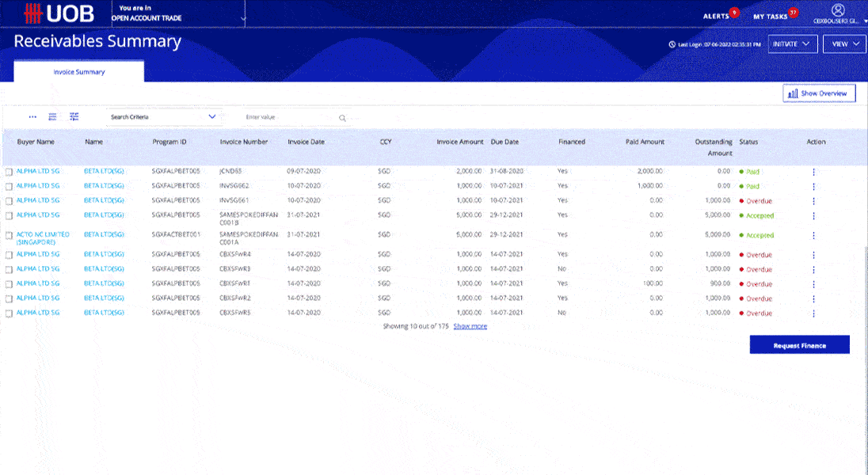Viewport: 868px width, 475px height.
Task: Click the search magnifier icon
Action: click(x=343, y=118)
